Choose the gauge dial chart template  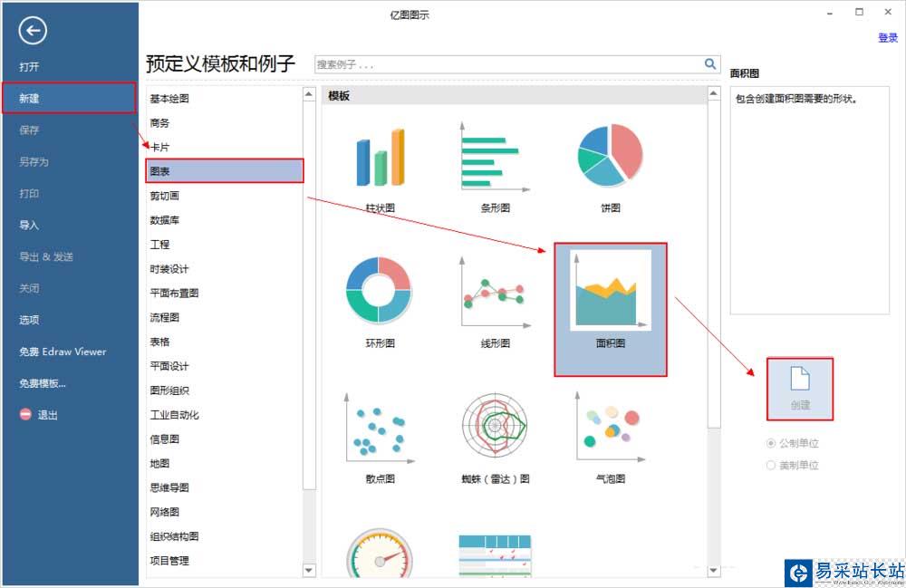pyautogui.click(x=380, y=553)
